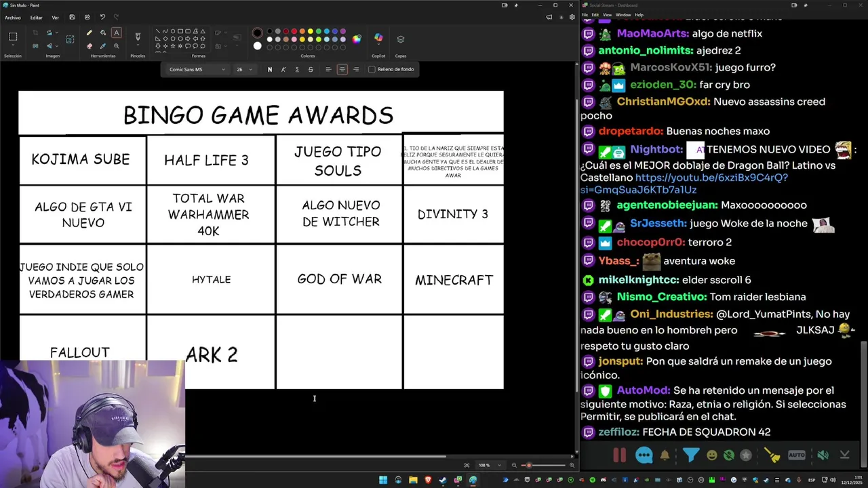Click the blue chat bubble icon
The height and width of the screenshot is (488, 868).
tap(644, 455)
